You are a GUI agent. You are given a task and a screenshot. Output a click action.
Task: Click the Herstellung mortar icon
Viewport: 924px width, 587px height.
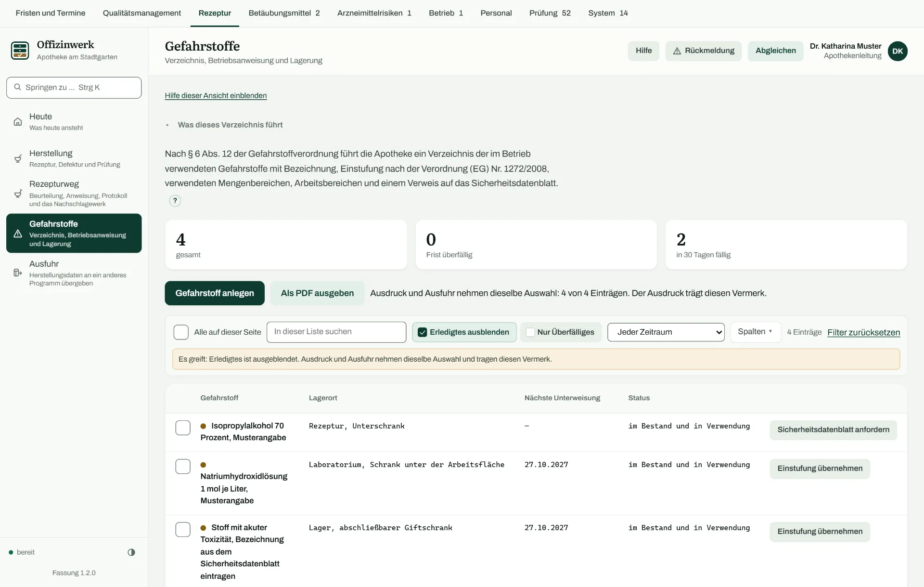coord(18,158)
